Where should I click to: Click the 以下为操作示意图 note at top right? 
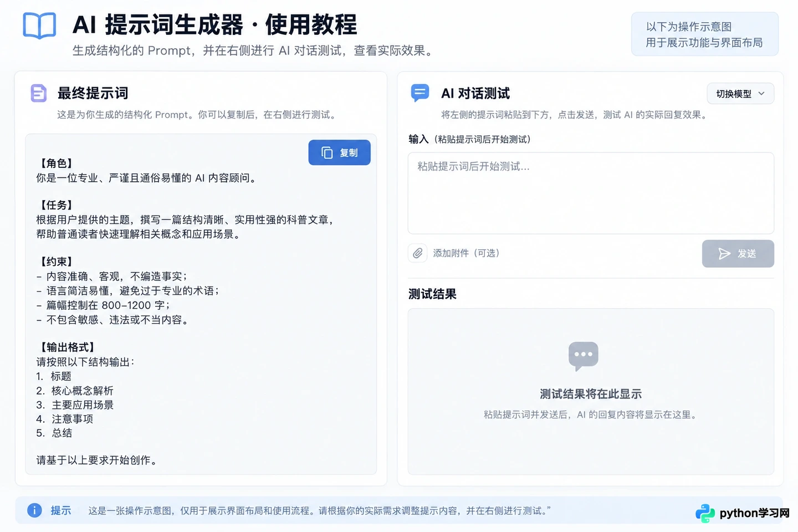[689, 27]
